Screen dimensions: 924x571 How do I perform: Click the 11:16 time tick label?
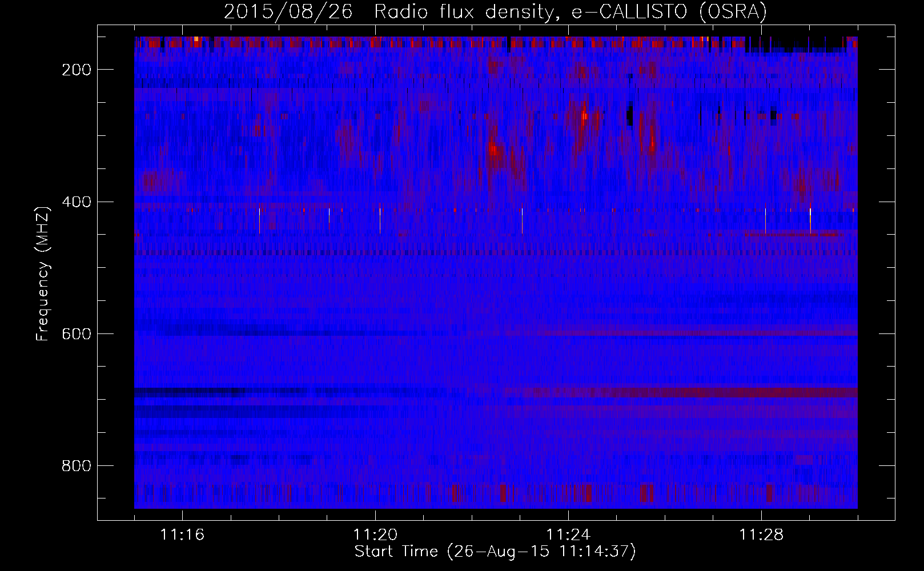[182, 534]
